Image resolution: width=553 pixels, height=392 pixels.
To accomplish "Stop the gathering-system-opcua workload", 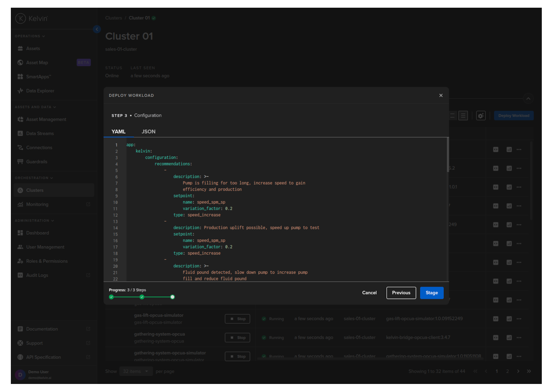I will click(x=237, y=338).
